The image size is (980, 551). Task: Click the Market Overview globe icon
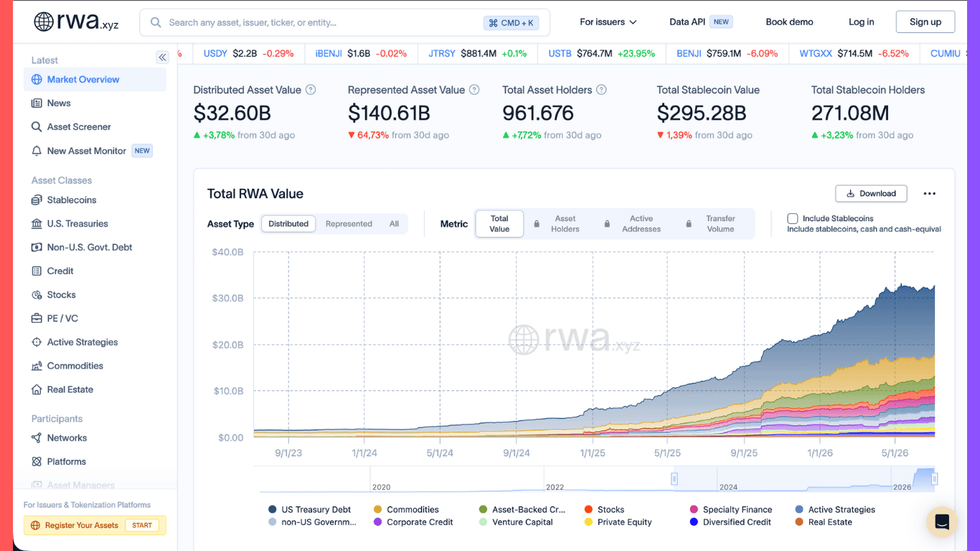(37, 80)
